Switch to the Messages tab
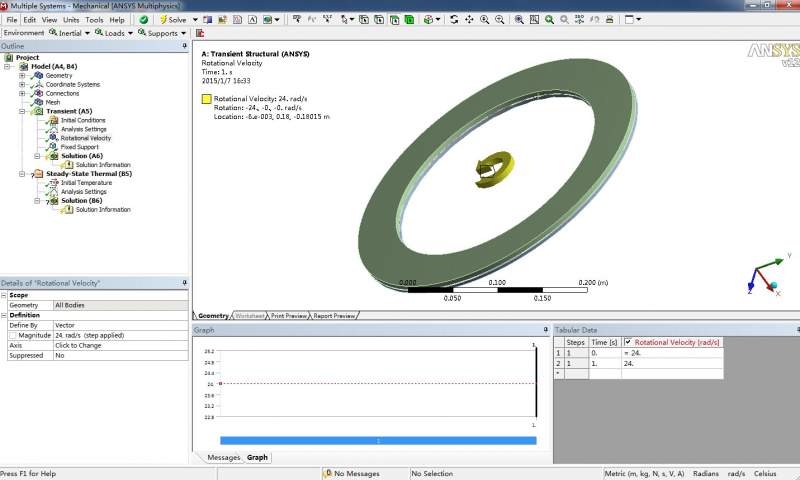 pos(223,457)
